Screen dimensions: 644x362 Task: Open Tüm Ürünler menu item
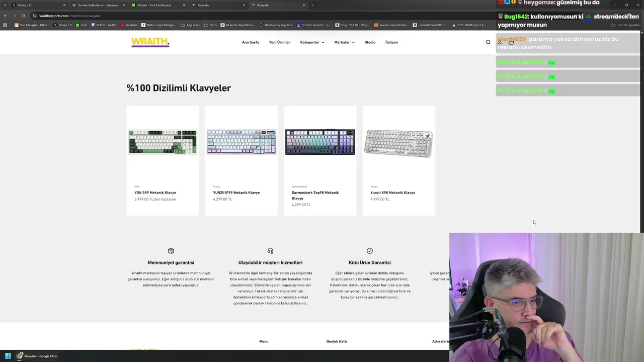279,42
